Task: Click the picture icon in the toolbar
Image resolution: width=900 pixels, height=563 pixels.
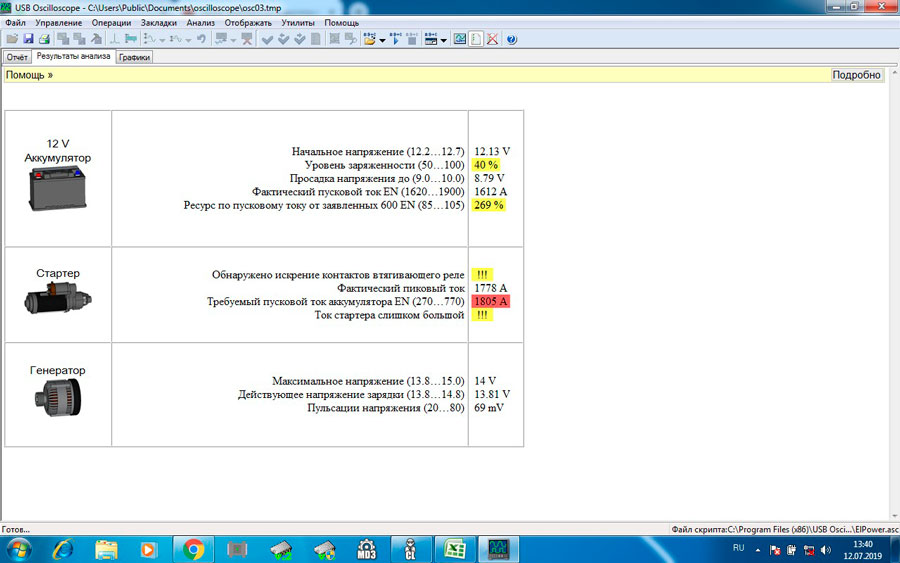Action: [x=460, y=39]
